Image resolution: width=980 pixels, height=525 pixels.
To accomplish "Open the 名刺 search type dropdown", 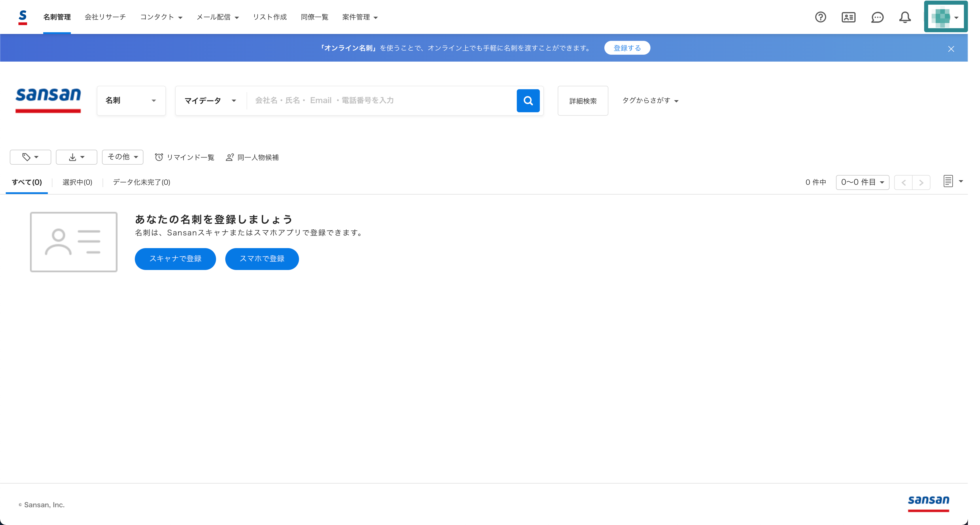I will coord(131,100).
